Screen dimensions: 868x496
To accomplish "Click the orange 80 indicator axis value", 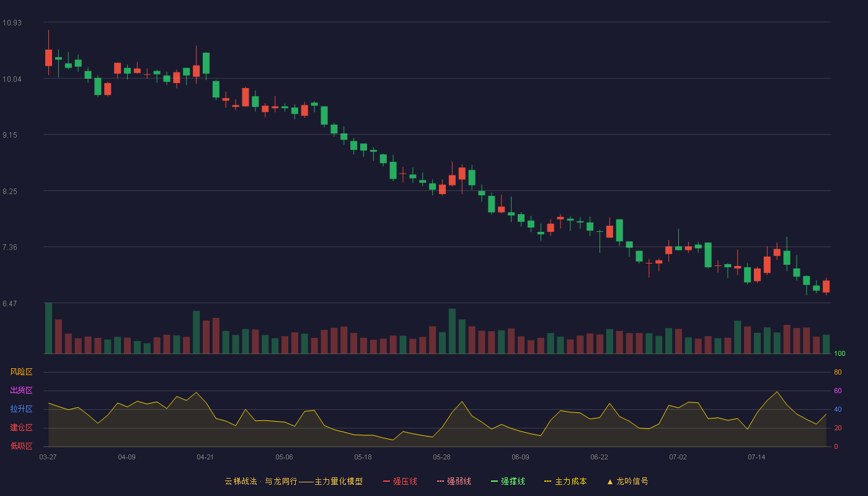I will (x=838, y=373).
